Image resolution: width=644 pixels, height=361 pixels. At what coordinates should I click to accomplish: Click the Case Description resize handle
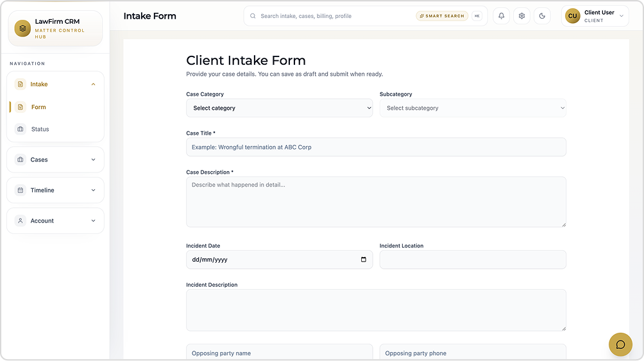pos(563,224)
